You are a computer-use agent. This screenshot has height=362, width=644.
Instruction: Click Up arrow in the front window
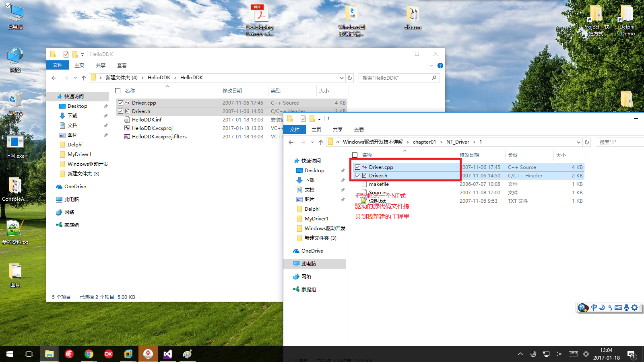point(320,142)
